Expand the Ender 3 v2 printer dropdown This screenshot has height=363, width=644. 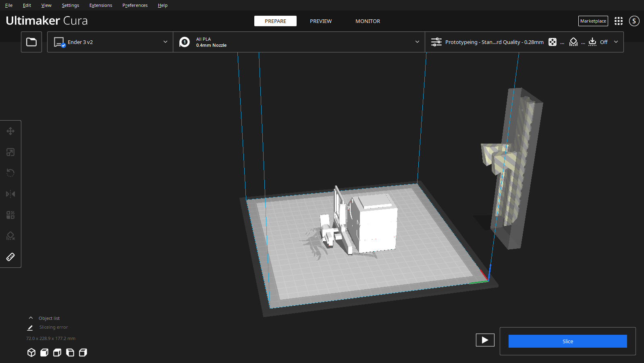(x=110, y=42)
